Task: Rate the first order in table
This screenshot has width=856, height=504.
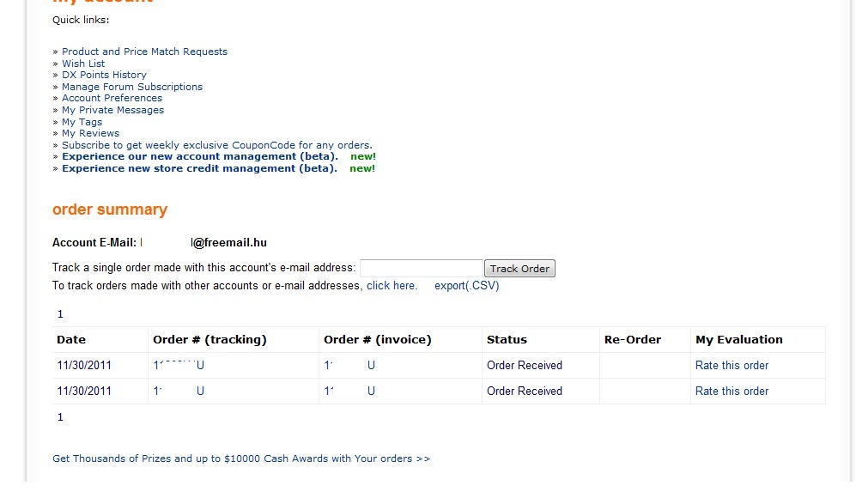Action: [x=732, y=365]
